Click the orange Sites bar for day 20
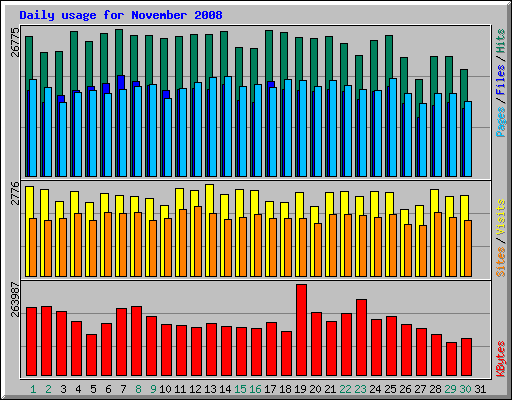 318,250
